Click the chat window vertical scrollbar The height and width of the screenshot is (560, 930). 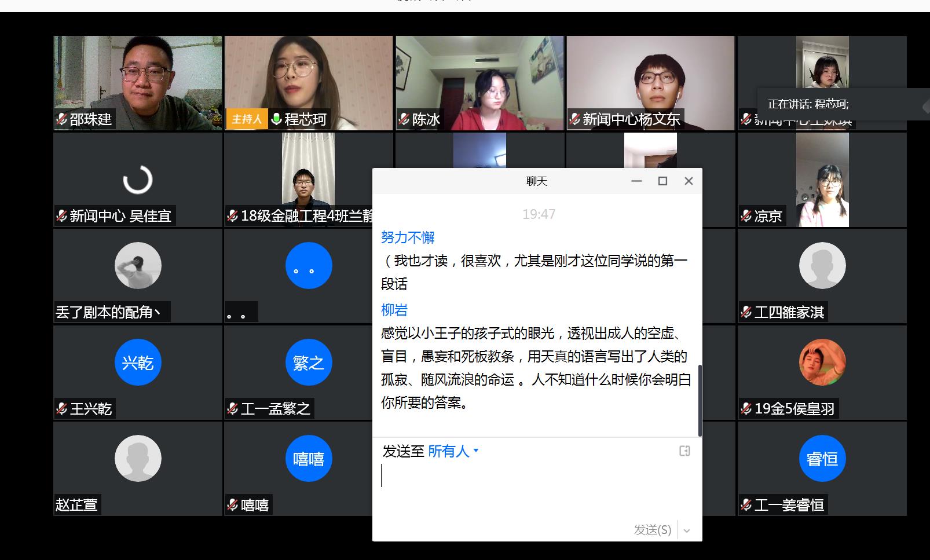(x=700, y=400)
